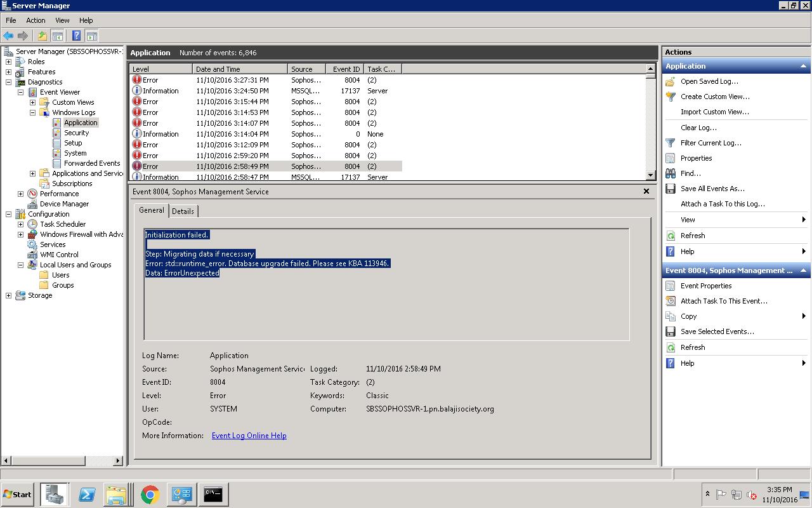The height and width of the screenshot is (508, 812).
Task: Select the Error event at 3:27:31 PM
Action: click(265, 80)
